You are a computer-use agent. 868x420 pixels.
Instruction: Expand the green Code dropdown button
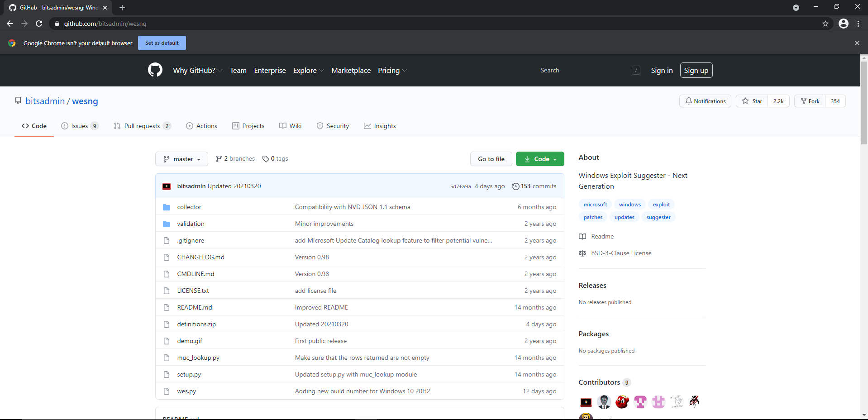540,159
